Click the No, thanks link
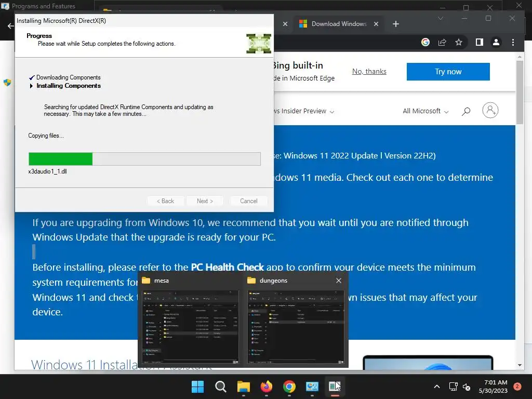532x399 pixels. [369, 71]
